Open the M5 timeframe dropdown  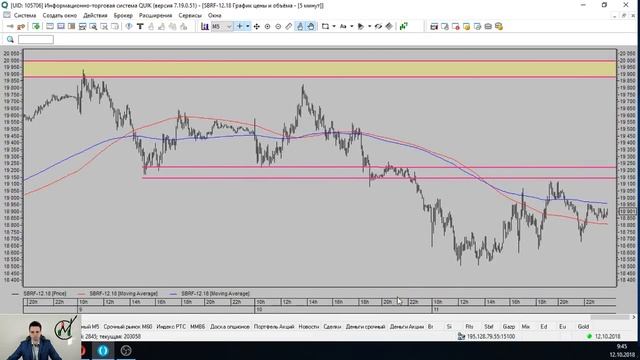222,27
